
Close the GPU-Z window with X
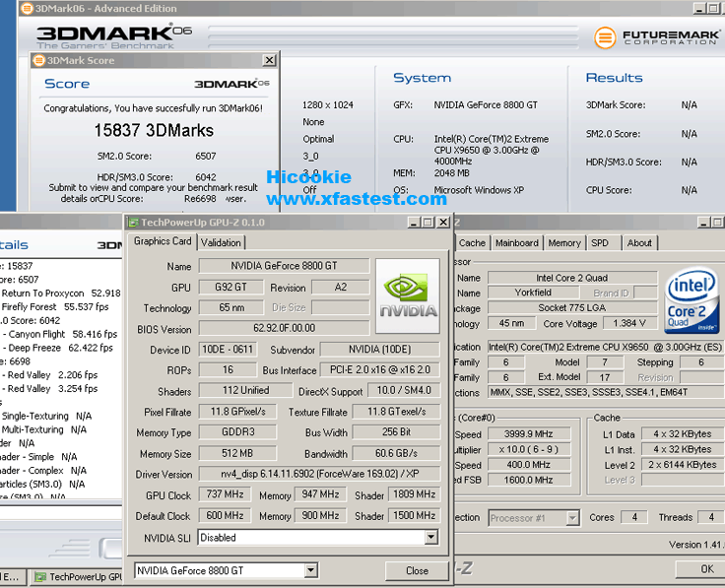coord(443,223)
